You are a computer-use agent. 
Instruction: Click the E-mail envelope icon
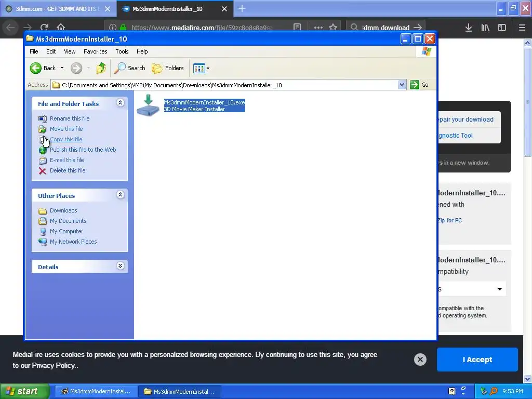43,161
